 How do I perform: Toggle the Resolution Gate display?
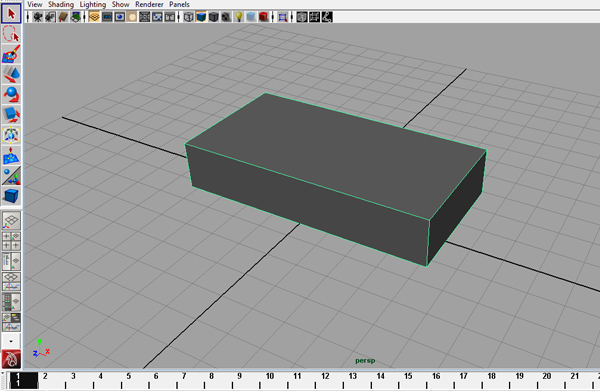pyautogui.click(x=119, y=17)
